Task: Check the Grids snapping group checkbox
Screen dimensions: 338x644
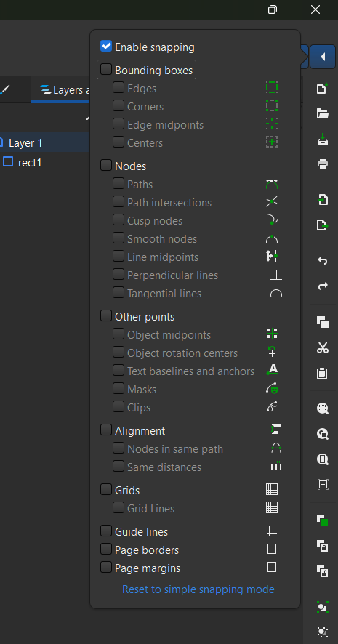Action: (106, 490)
